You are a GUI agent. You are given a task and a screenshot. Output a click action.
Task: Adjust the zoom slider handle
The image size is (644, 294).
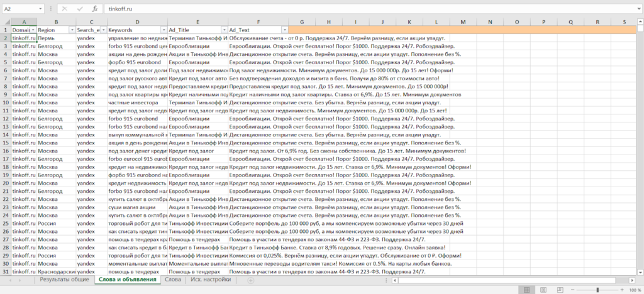[597, 290]
